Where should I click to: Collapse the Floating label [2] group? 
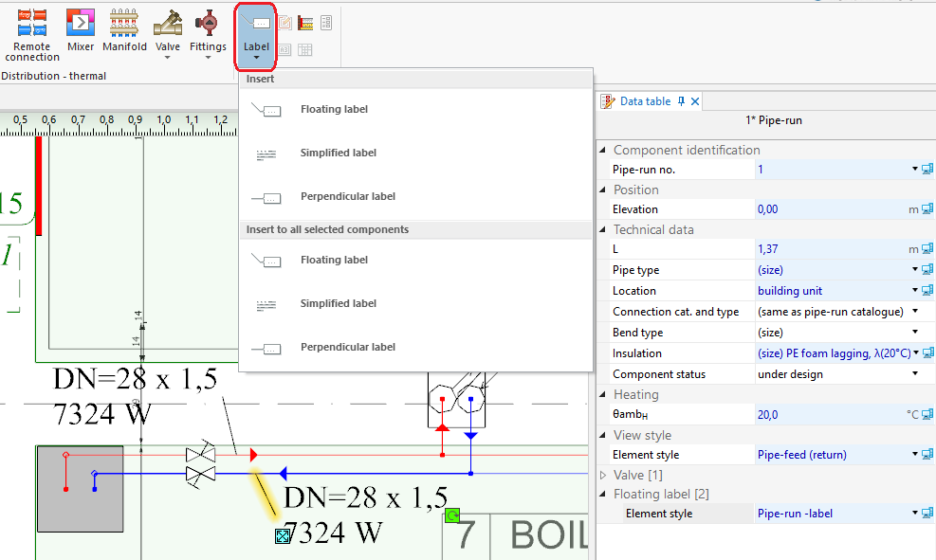[x=603, y=494]
